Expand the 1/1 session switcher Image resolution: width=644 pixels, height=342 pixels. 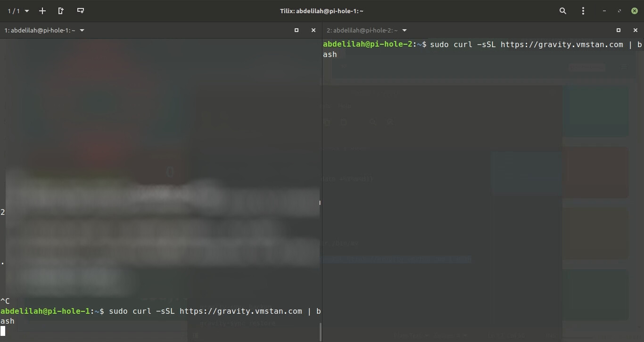pyautogui.click(x=18, y=11)
